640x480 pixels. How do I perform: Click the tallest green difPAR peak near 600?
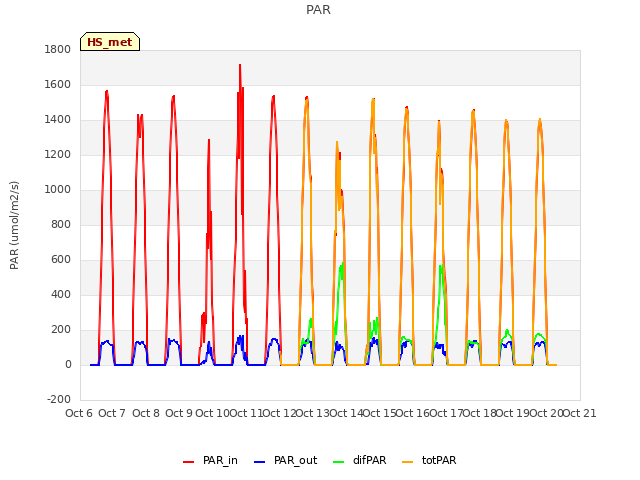[342, 263]
